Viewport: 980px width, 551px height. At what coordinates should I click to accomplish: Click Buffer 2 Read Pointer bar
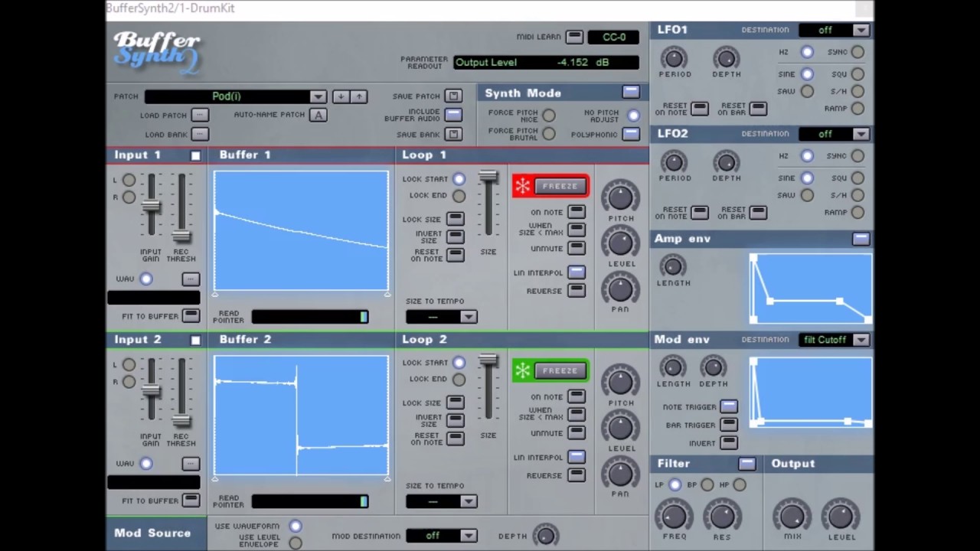click(310, 501)
